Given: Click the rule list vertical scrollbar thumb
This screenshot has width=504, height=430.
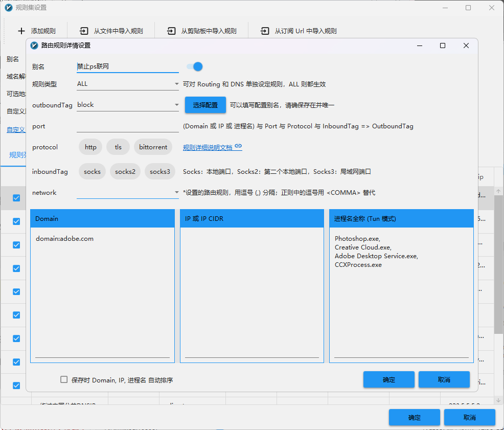Looking at the screenshot, I should point(498,264).
